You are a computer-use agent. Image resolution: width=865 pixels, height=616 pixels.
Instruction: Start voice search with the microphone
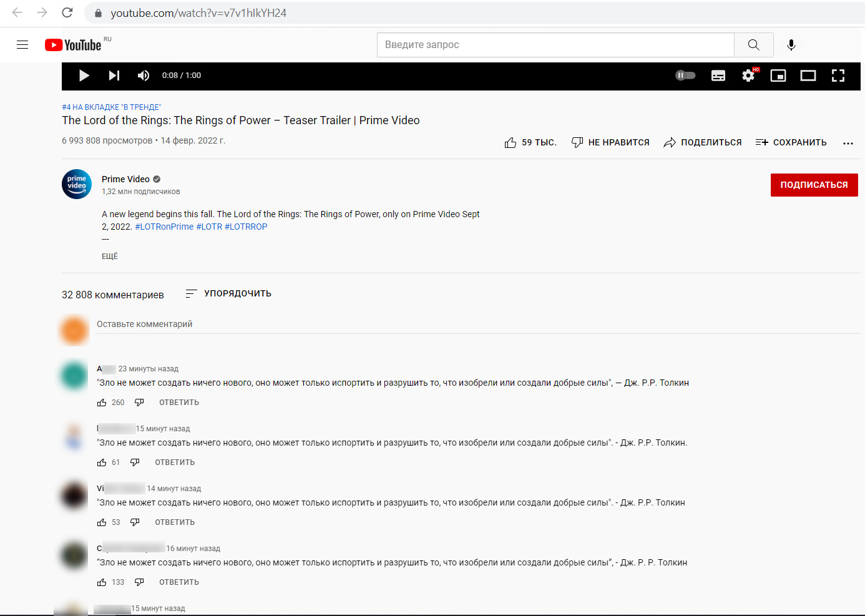coord(791,45)
